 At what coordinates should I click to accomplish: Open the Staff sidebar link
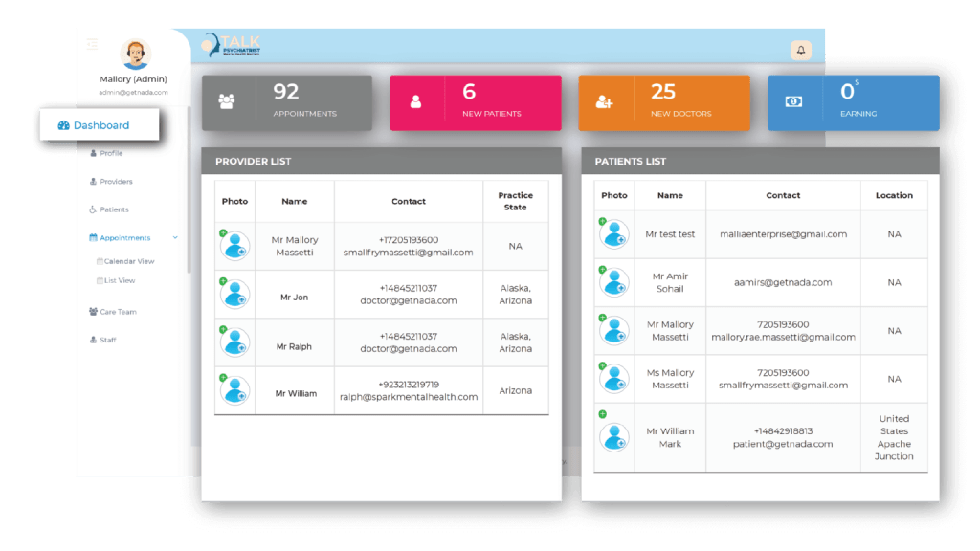(x=107, y=340)
